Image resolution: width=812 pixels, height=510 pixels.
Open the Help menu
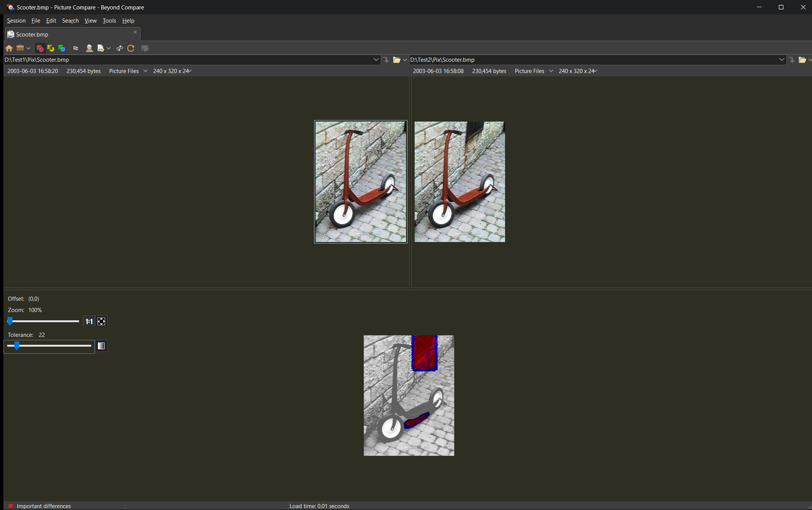(128, 21)
